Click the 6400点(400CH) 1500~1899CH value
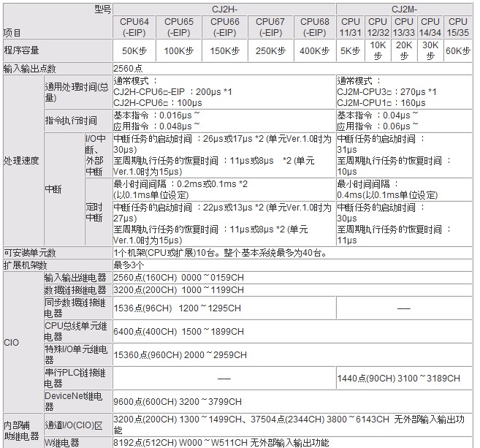The height and width of the screenshot is (448, 480). tap(179, 331)
